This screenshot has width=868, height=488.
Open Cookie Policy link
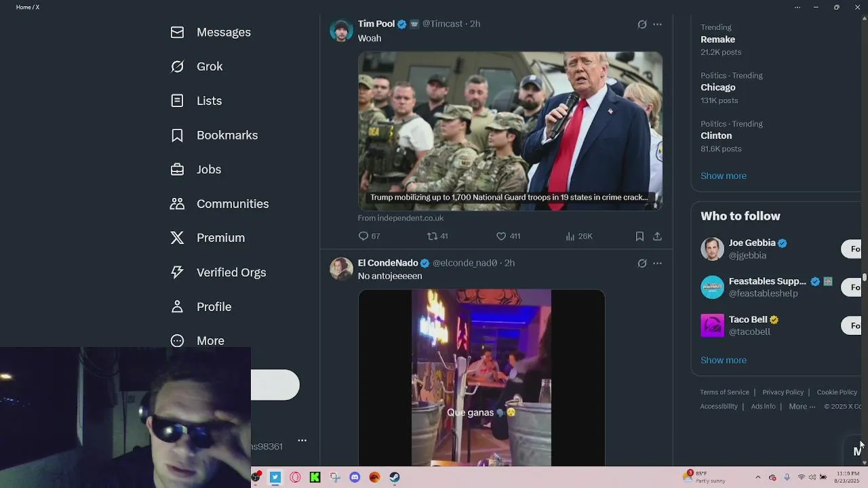tap(837, 392)
